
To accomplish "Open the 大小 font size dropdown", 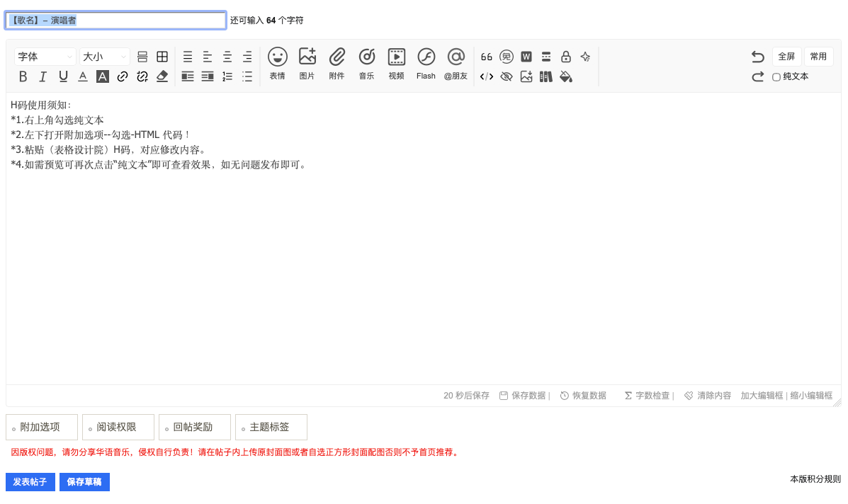I will tap(105, 57).
